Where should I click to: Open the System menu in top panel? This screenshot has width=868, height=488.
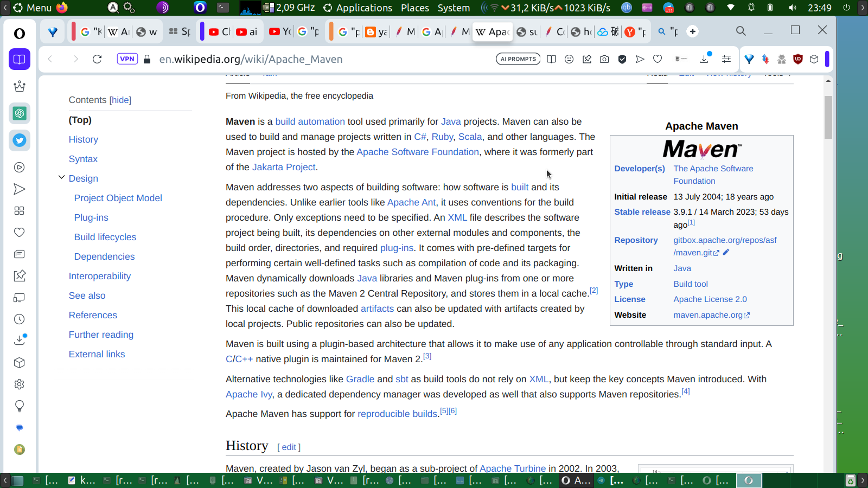coord(454,8)
